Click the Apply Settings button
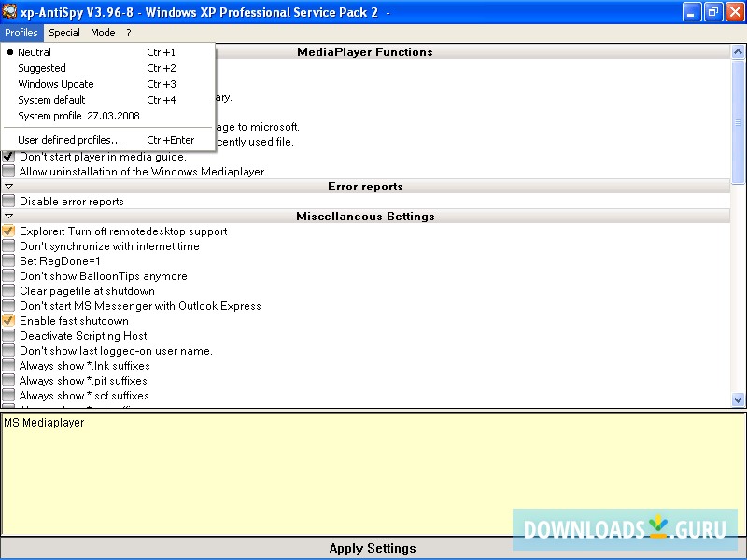747x560 pixels. [373, 549]
